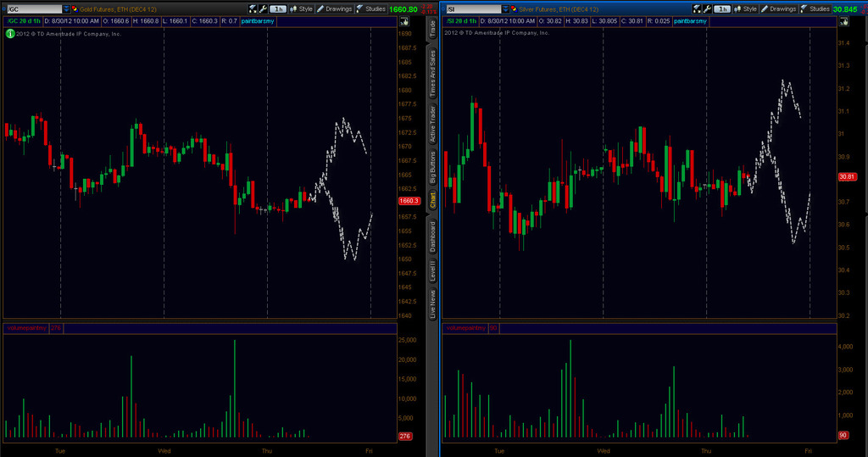Click the 90 volume bubble on Silver chart
This screenshot has width=868, height=457.
pyautogui.click(x=843, y=436)
